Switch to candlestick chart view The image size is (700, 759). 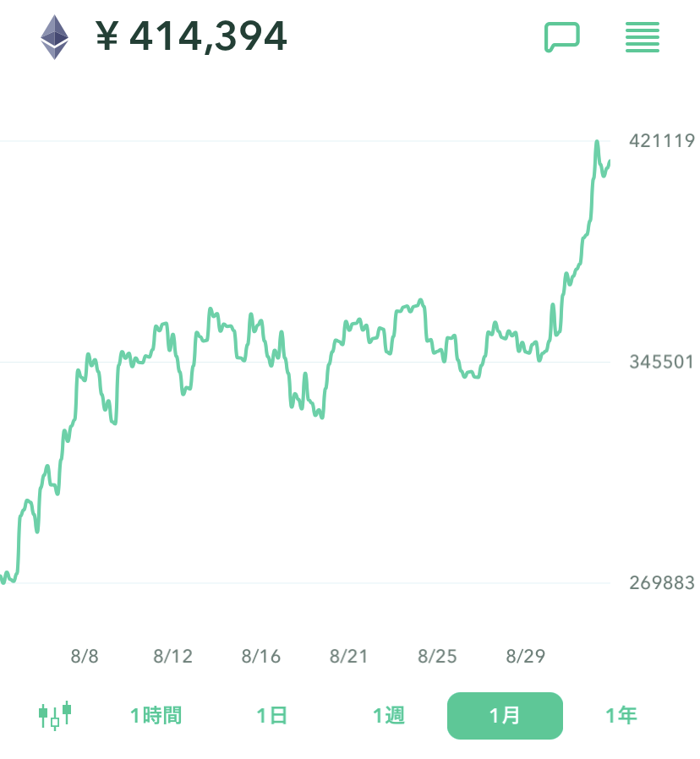[55, 715]
